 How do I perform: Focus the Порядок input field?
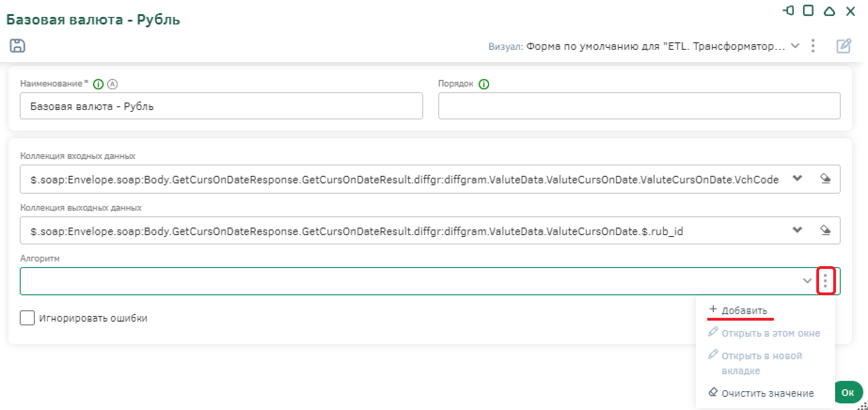[639, 106]
